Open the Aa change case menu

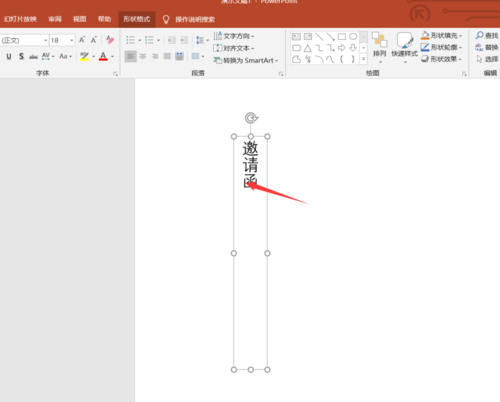click(x=65, y=56)
